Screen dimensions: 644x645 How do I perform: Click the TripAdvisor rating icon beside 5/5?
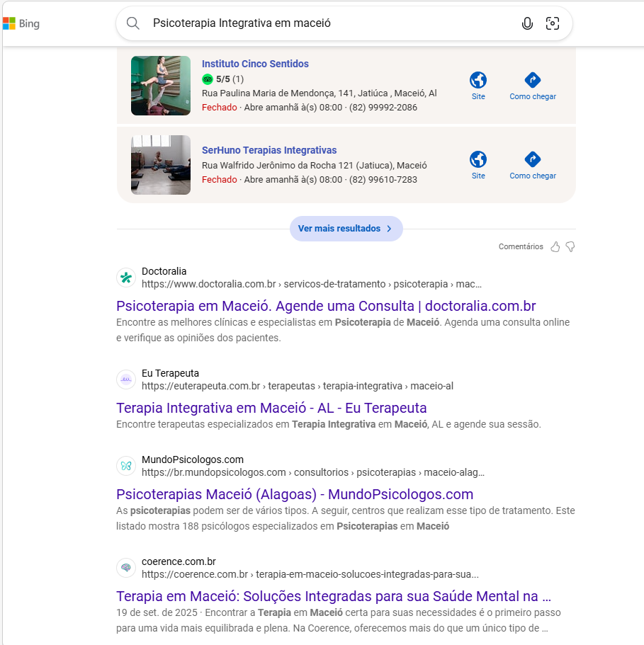pyautogui.click(x=208, y=79)
